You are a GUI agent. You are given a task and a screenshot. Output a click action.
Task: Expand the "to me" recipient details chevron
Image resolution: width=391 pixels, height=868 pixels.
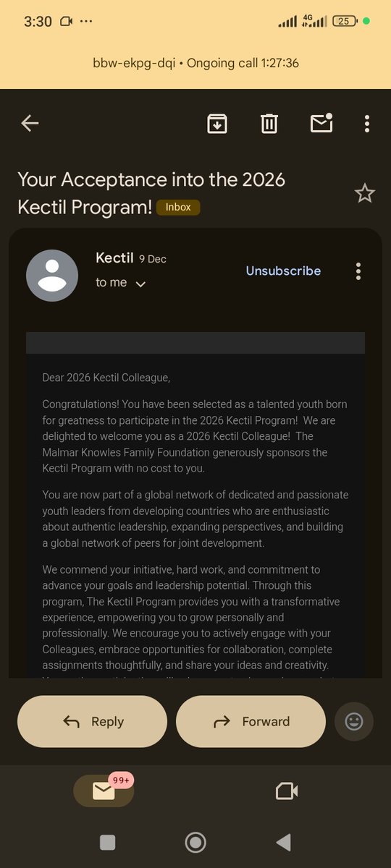tap(140, 284)
